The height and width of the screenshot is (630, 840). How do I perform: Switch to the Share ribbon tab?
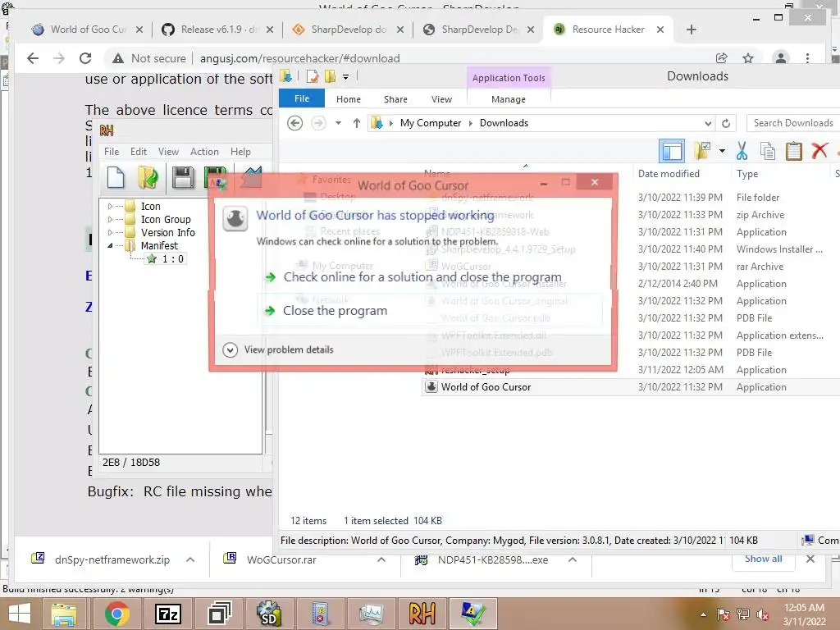tap(395, 99)
